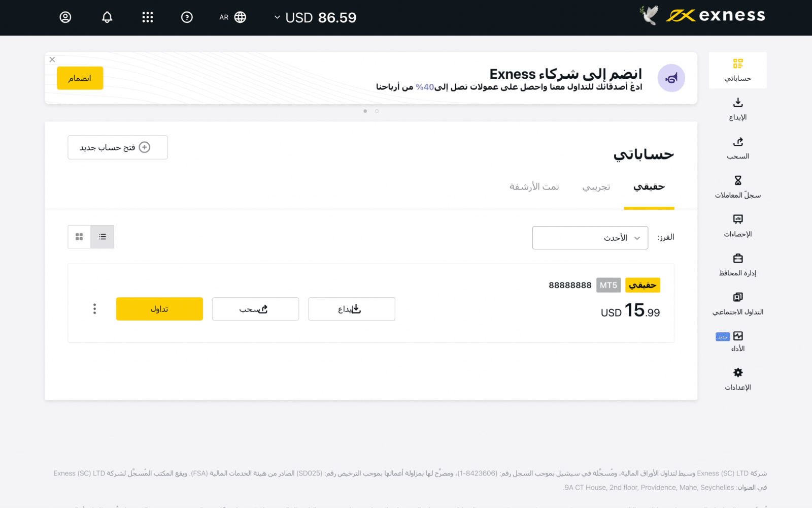Click the yellow حقيقي badge on the account card
812x508 pixels.
click(x=642, y=285)
